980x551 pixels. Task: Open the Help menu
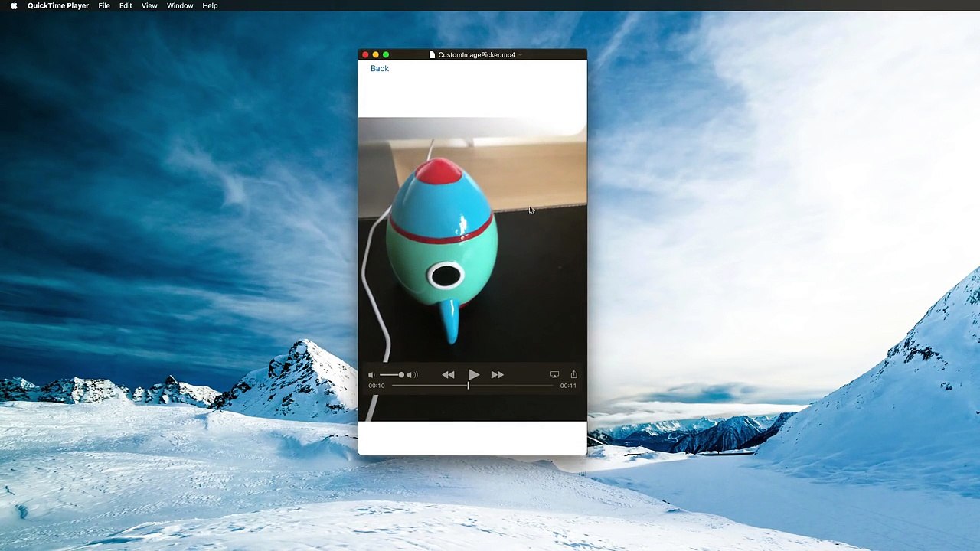coord(210,6)
